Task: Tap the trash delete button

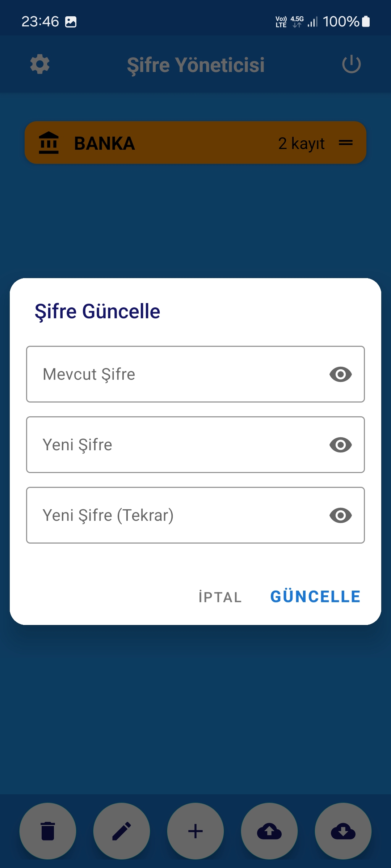Action: [48, 831]
